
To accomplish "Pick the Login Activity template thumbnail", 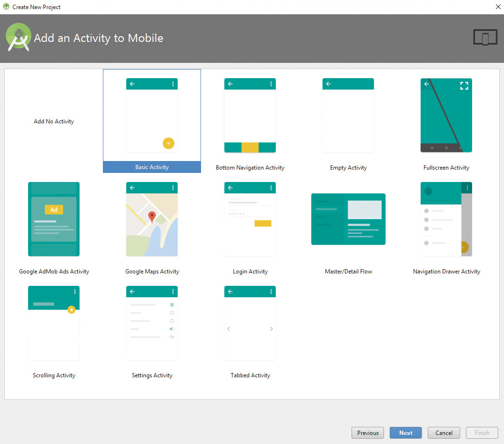I will tap(250, 219).
